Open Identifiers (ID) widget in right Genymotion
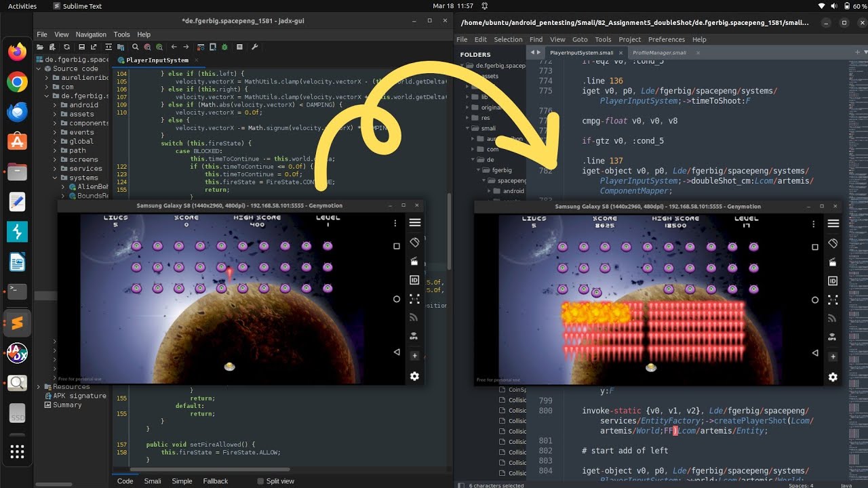Screen dimensions: 868x488 pyautogui.click(x=833, y=281)
